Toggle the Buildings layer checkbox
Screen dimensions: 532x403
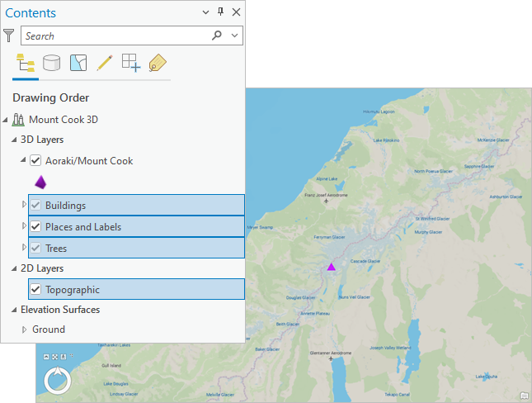[x=35, y=205]
